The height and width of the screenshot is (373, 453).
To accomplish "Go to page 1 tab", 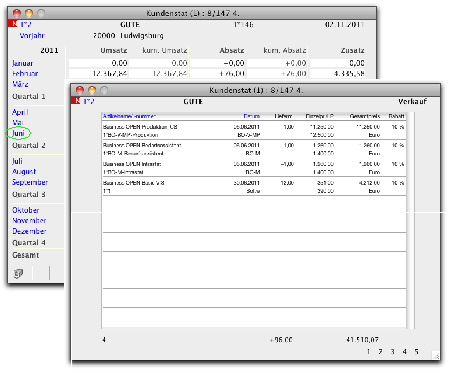I will (x=368, y=351).
